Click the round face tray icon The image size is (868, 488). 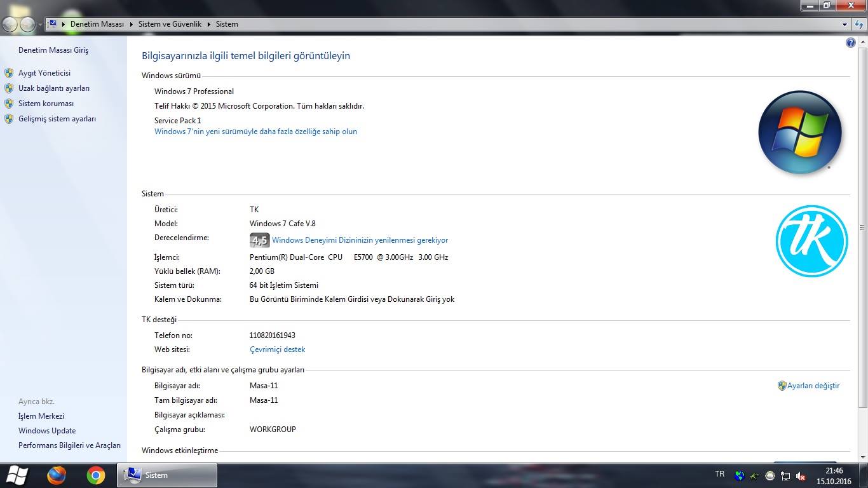click(x=770, y=475)
